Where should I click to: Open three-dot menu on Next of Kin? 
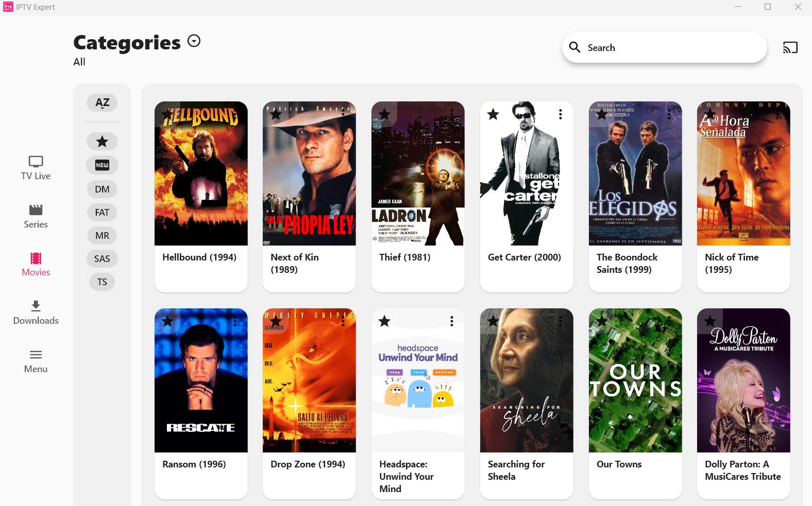[x=343, y=114]
